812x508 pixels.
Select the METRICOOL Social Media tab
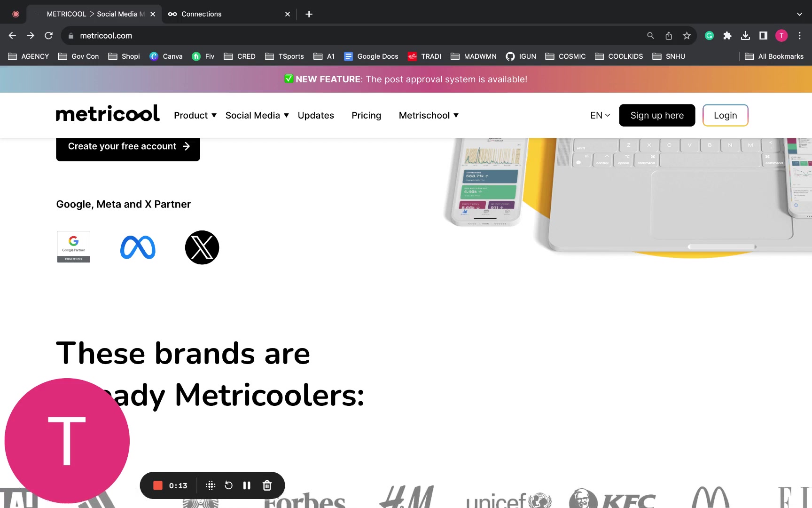94,14
